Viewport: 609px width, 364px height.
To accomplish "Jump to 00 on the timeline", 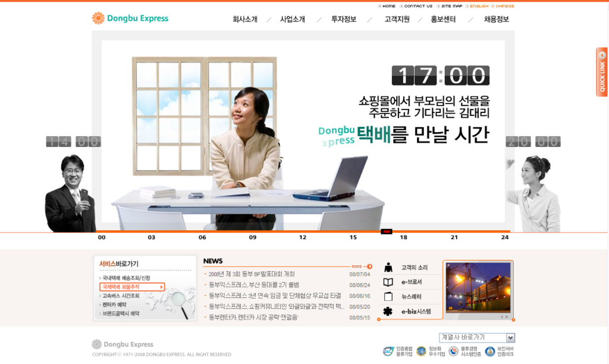I will tap(101, 237).
